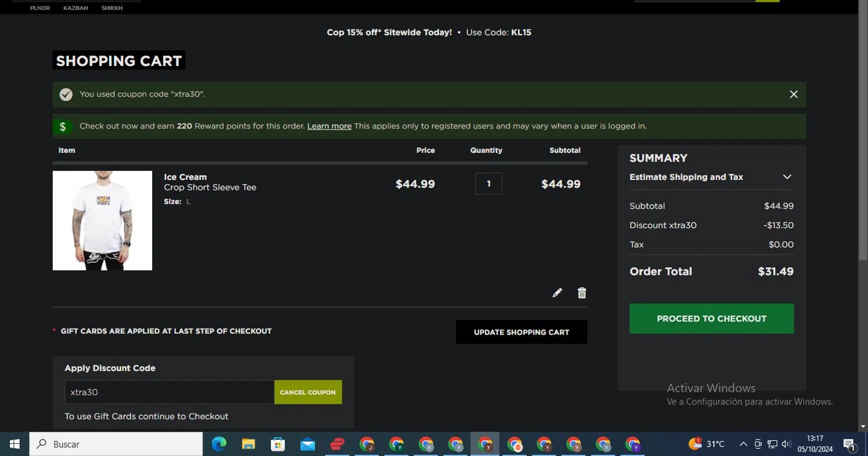Dismiss the coupon success message
The width and height of the screenshot is (868, 456).
(793, 94)
